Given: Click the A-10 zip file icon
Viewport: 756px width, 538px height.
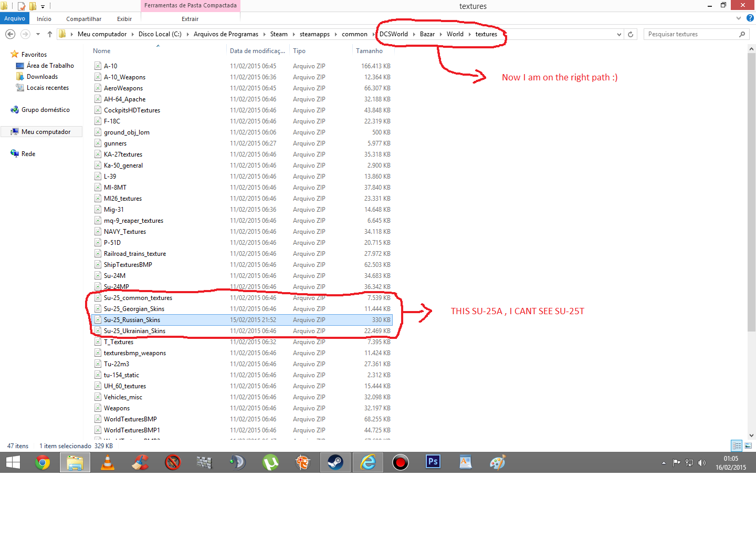Looking at the screenshot, I should click(x=98, y=66).
